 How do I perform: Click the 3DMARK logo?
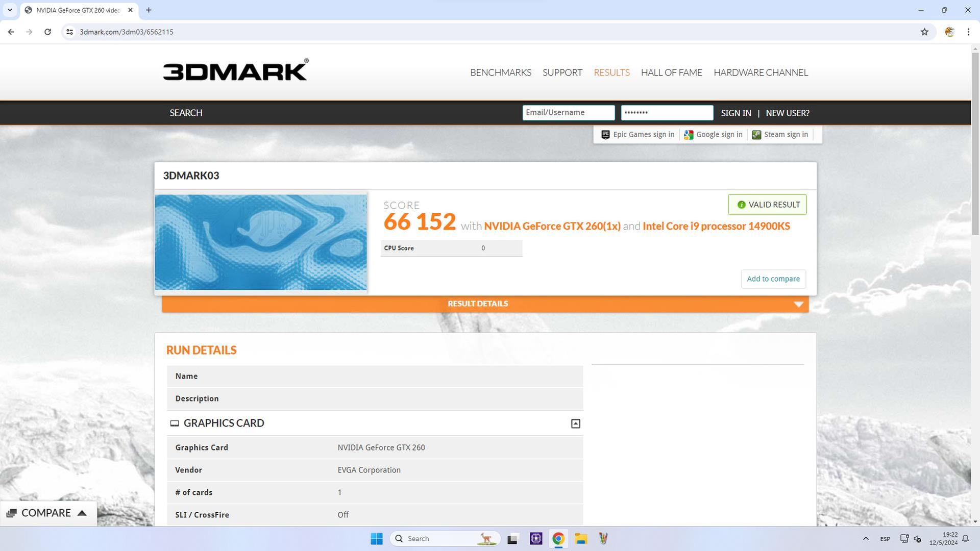235,70
